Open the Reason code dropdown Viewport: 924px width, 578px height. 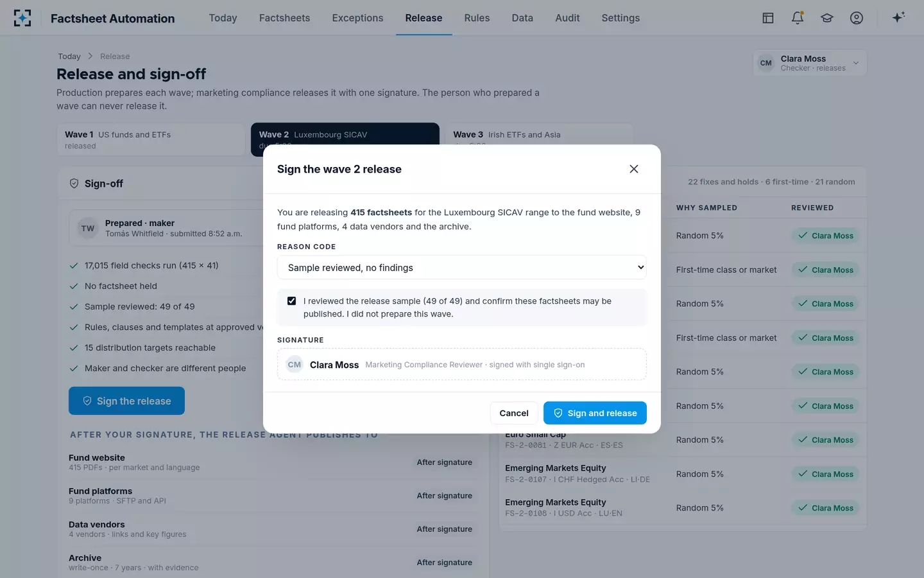tap(462, 268)
